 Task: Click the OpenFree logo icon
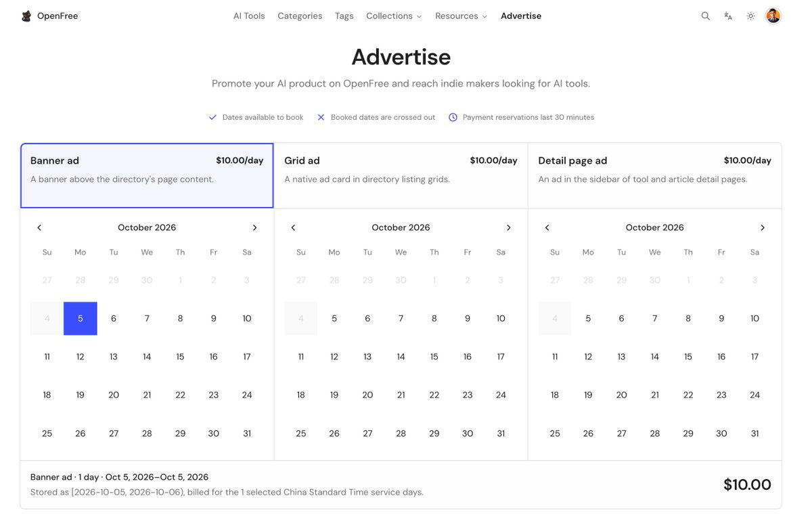26,16
